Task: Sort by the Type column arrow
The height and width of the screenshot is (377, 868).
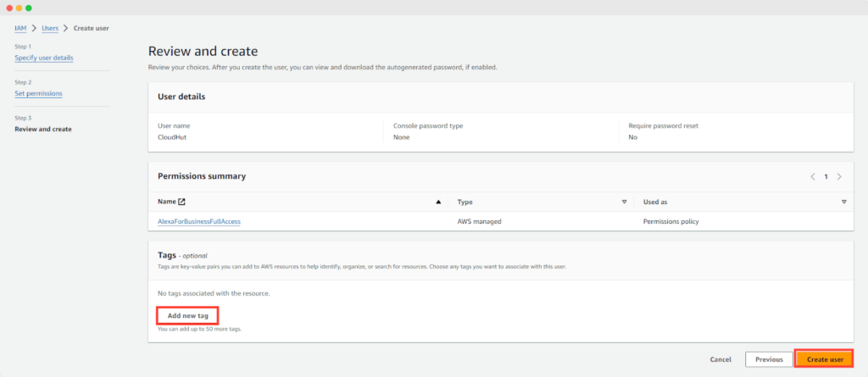Action: 625,202
